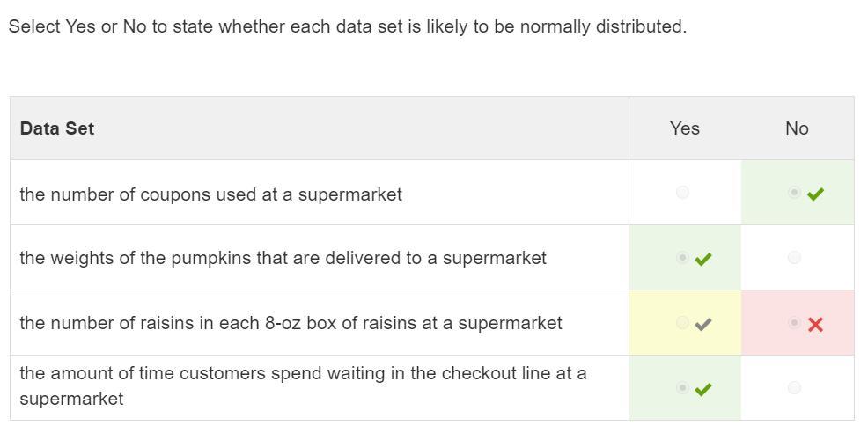Choose Yes radio for checkout waiting time
This screenshot has width=868, height=433.
[x=682, y=387]
